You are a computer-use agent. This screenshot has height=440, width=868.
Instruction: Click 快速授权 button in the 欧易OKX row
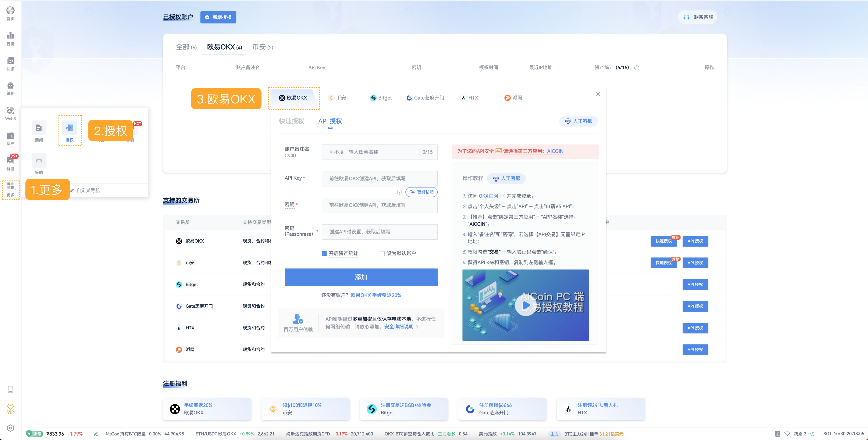[x=664, y=241]
